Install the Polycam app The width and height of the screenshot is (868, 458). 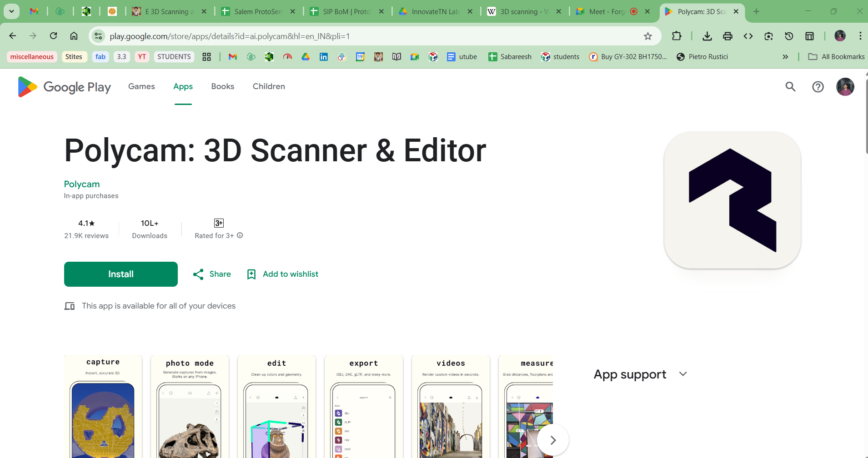point(121,274)
